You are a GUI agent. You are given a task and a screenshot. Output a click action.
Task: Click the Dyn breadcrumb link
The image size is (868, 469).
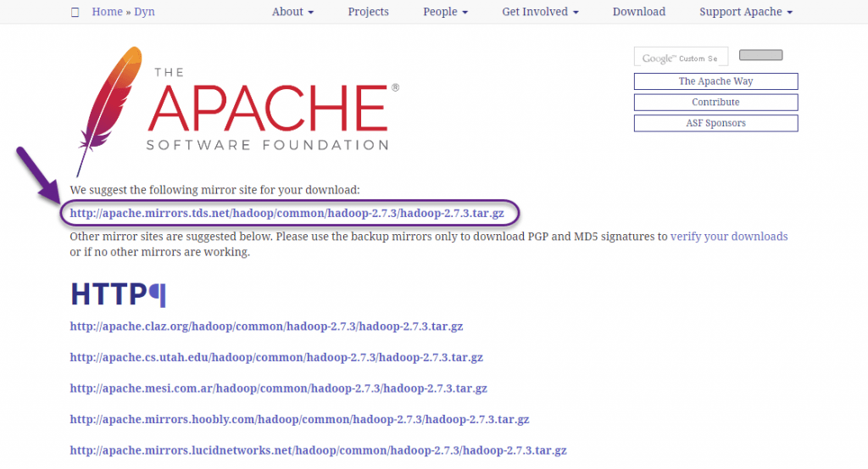144,12
